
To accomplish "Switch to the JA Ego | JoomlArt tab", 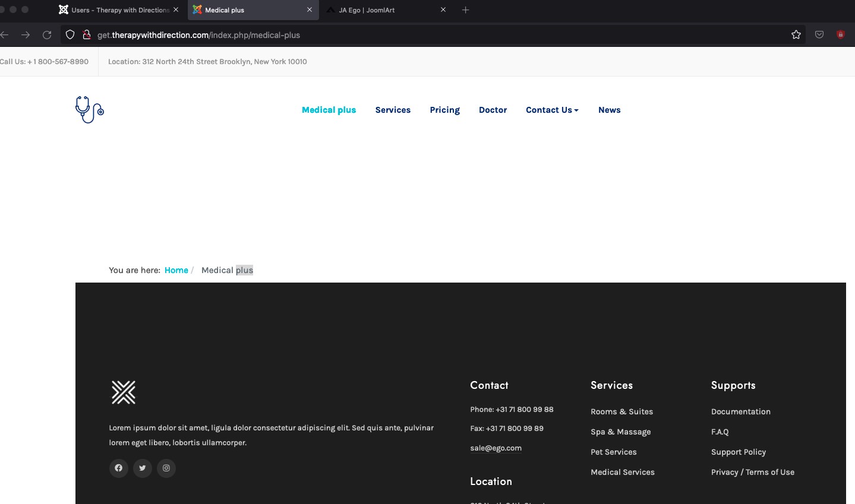I will (386, 10).
